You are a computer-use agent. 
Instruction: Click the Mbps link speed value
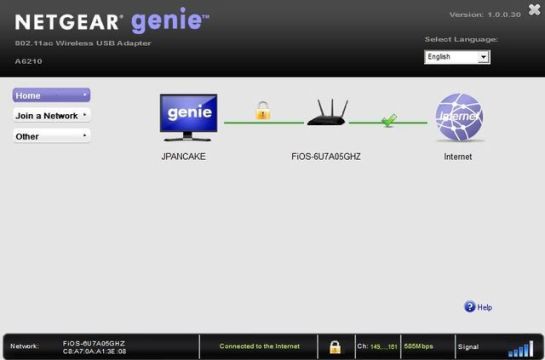coord(418,346)
